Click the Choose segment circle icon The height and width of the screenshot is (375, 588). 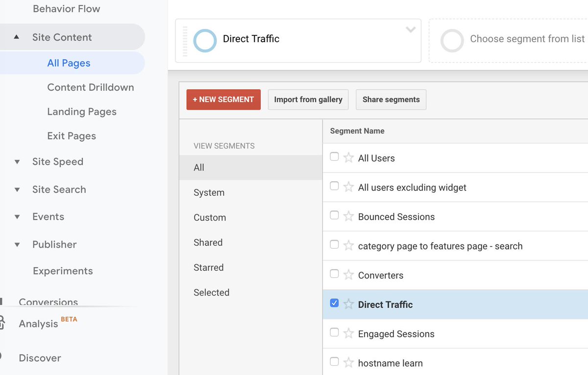pyautogui.click(x=452, y=41)
